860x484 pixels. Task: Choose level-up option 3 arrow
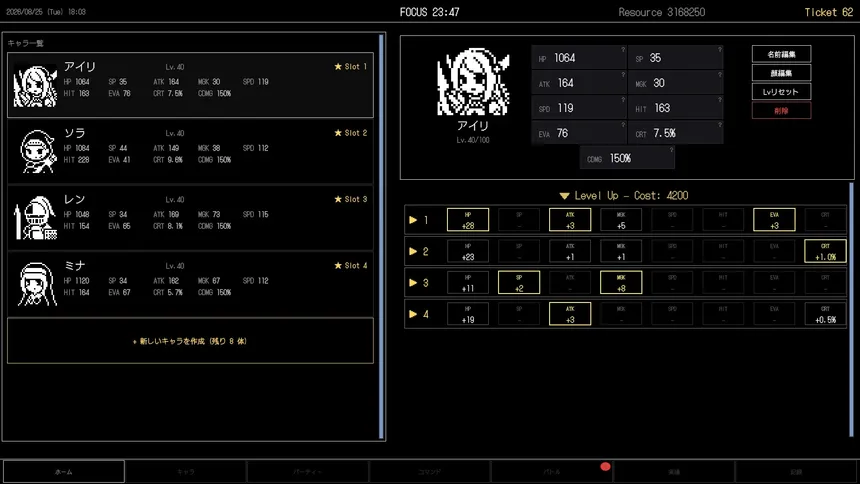pyautogui.click(x=413, y=283)
